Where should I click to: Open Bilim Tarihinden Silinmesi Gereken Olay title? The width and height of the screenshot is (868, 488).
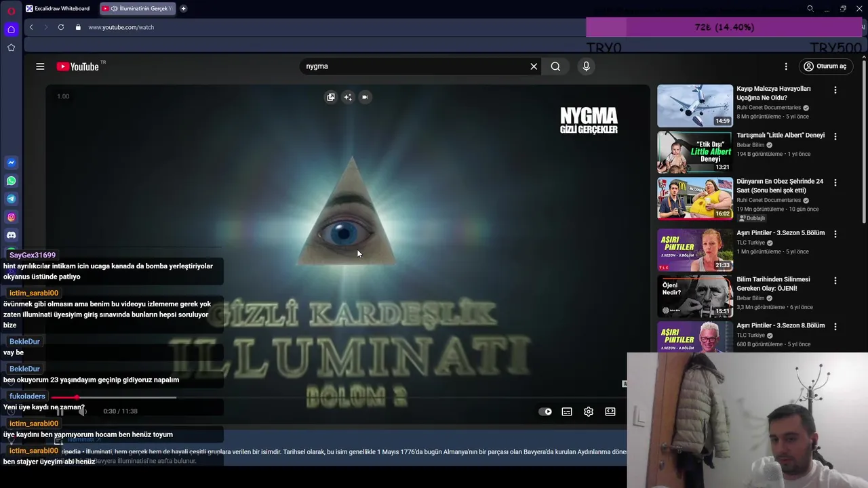[774, 284]
